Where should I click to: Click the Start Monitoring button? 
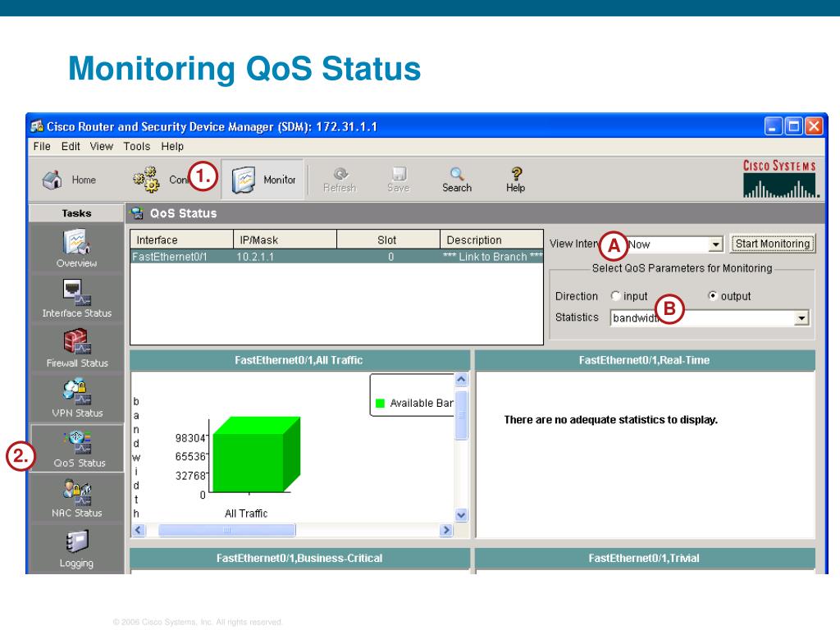point(773,244)
